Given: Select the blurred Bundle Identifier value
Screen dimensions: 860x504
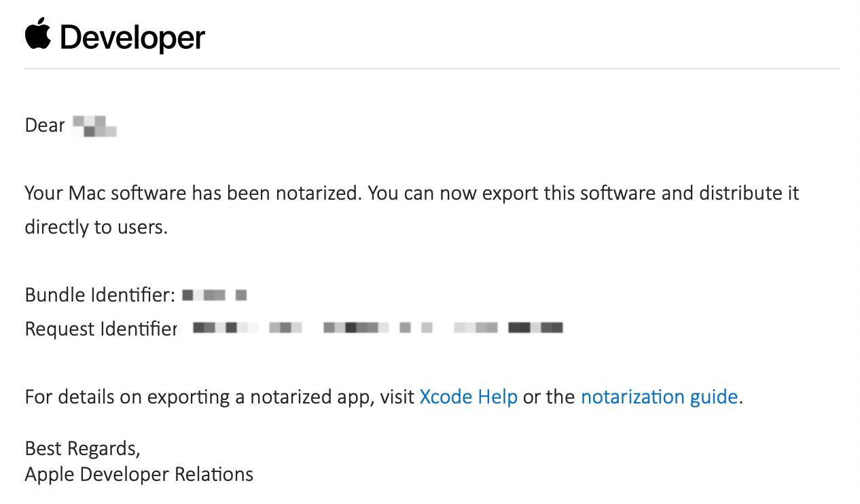Looking at the screenshot, I should click(x=214, y=295).
